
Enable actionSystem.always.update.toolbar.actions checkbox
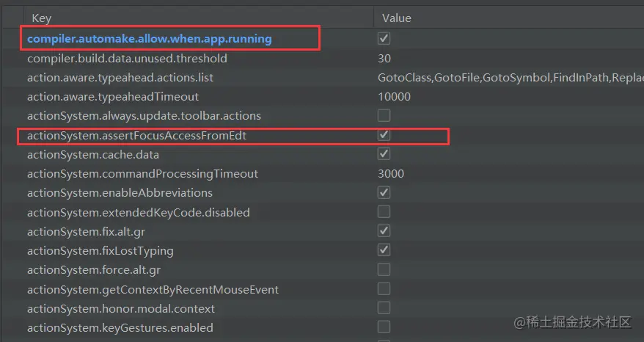click(x=384, y=115)
